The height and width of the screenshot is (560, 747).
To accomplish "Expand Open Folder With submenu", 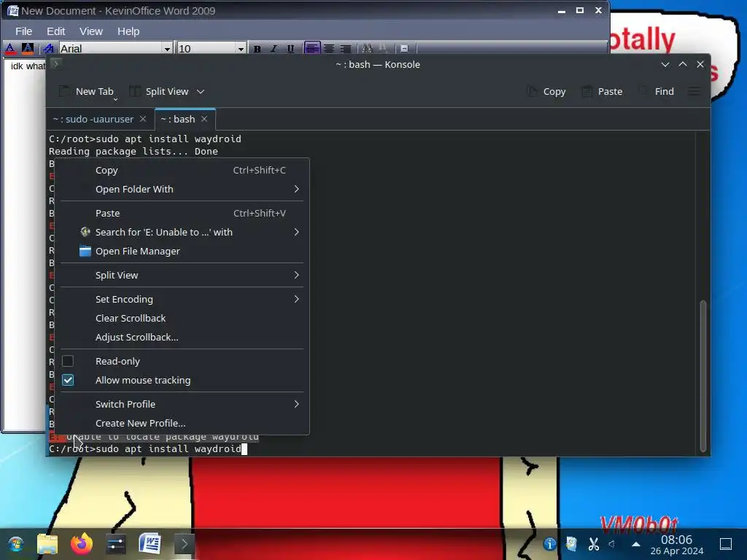I will (182, 190).
